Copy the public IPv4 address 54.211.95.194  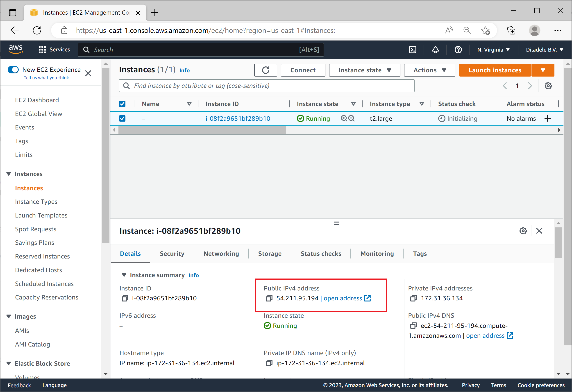269,298
